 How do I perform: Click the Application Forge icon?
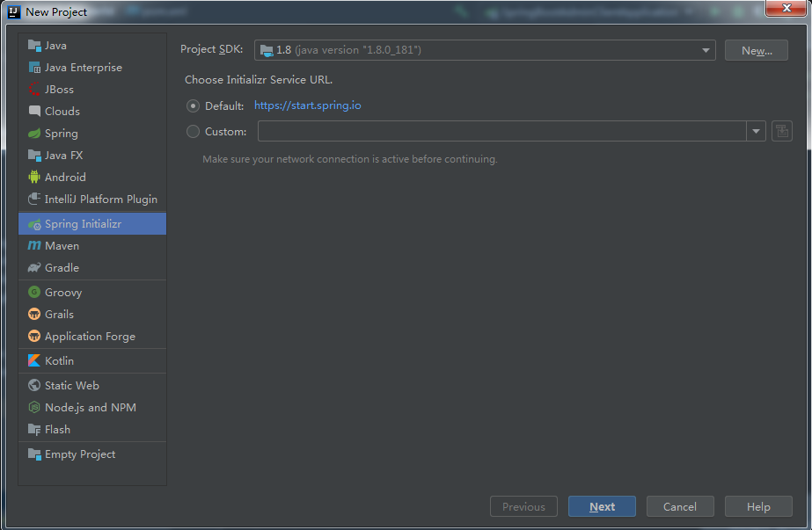(34, 337)
